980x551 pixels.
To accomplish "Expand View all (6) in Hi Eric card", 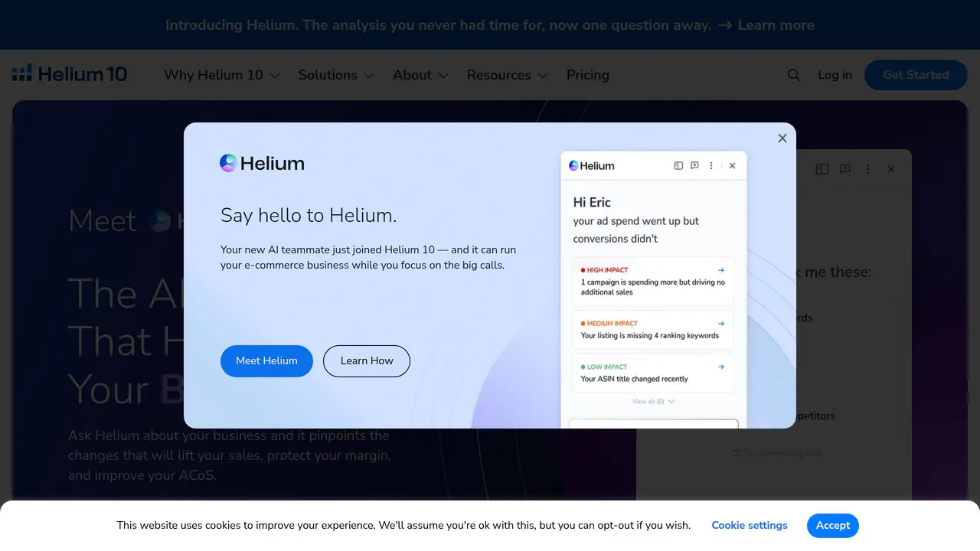I will point(653,401).
